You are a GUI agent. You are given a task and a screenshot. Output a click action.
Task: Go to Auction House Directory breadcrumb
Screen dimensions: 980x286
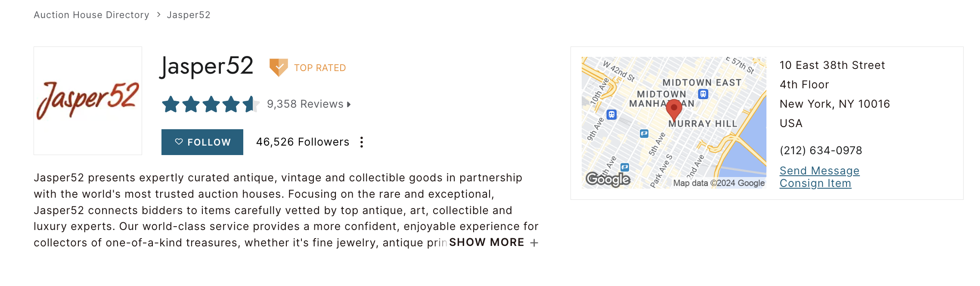[92, 15]
